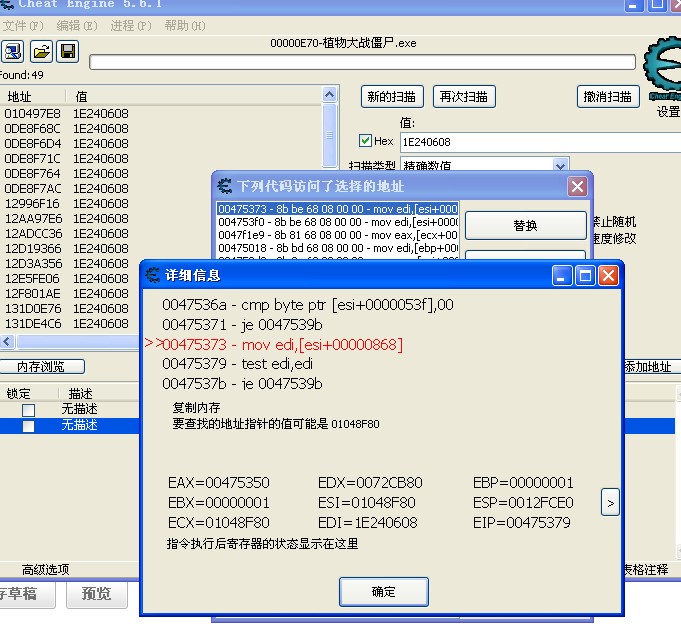
Task: Open the 进程(P) menu
Action: point(131,26)
